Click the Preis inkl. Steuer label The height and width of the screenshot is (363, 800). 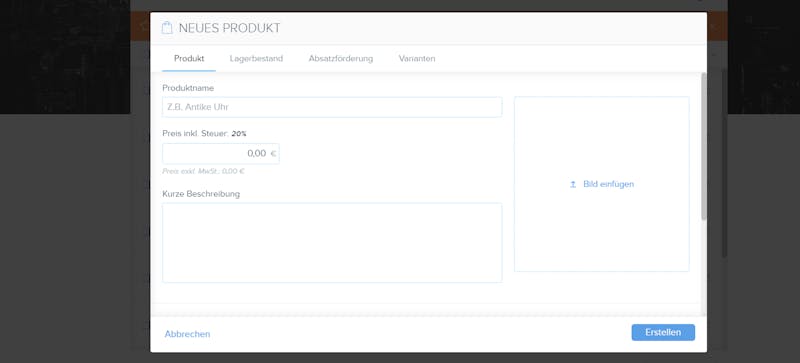(195, 134)
